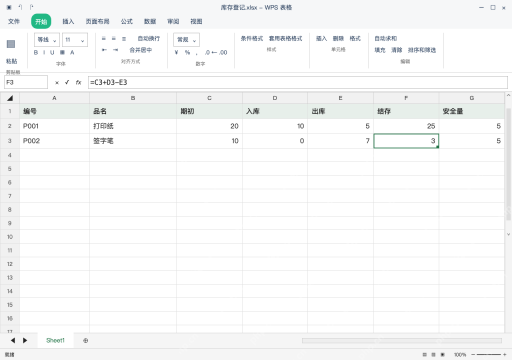Viewport: 512px width, 360px height.
Task: Align text left in alignment group
Action: [x=104, y=39]
